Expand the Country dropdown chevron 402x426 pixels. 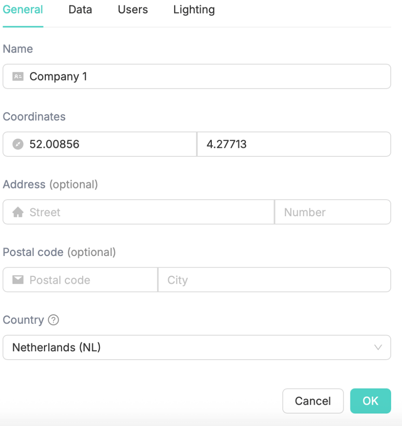378,347
